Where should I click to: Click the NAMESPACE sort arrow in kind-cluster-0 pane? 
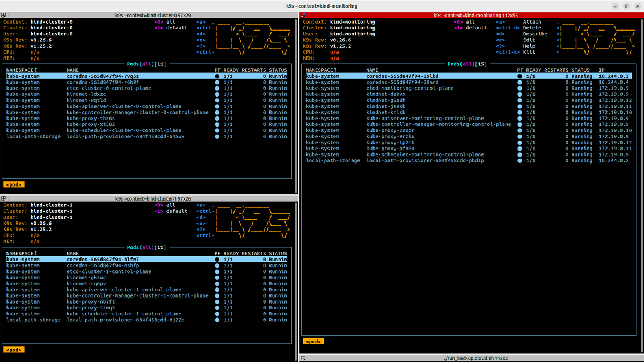36,70
